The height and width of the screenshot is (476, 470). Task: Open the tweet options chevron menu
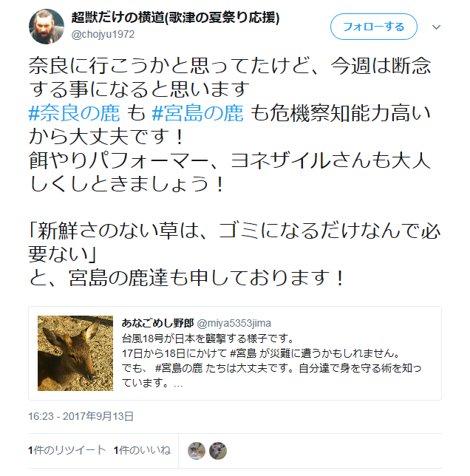point(436,27)
